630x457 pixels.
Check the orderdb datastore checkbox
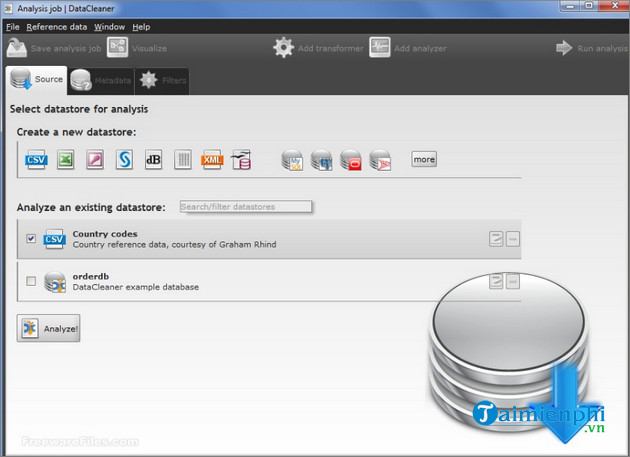[x=31, y=281]
